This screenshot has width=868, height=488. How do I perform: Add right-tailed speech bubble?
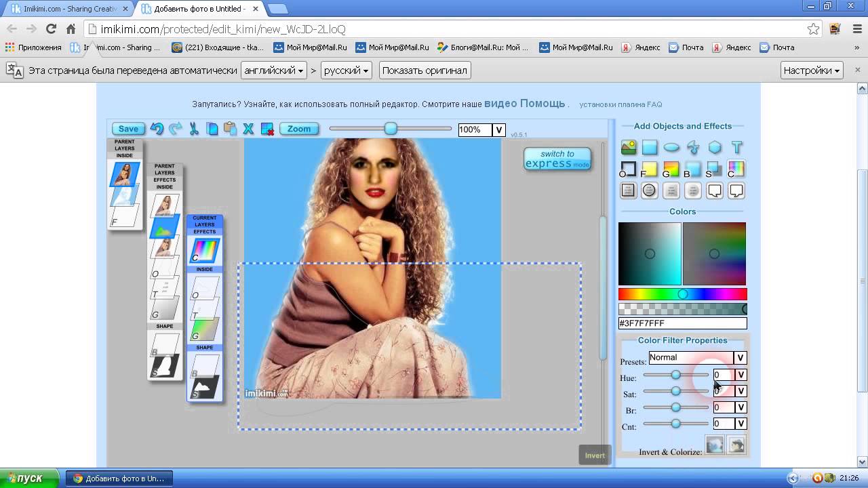click(x=736, y=190)
